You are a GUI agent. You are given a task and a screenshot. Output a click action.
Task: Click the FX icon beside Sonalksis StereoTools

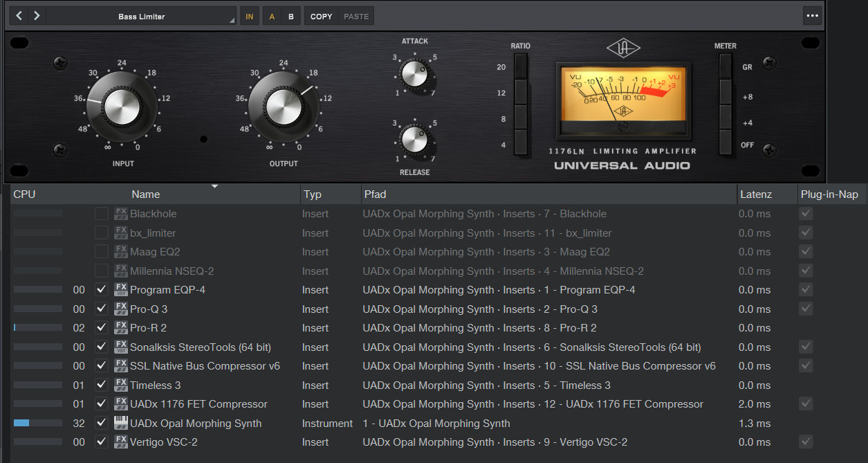[121, 347]
